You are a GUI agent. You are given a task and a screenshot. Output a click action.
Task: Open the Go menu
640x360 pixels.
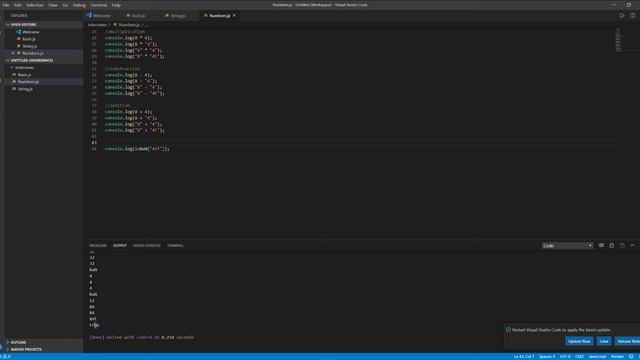coord(65,5)
